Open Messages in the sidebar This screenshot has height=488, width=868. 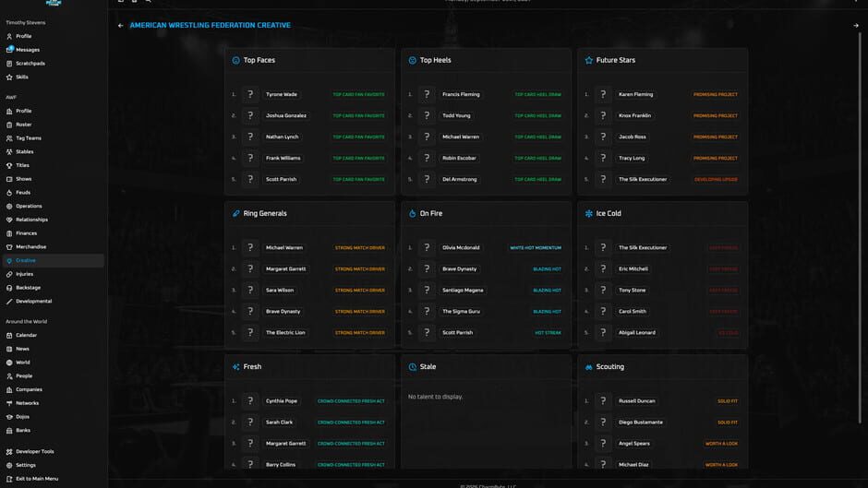(28, 50)
